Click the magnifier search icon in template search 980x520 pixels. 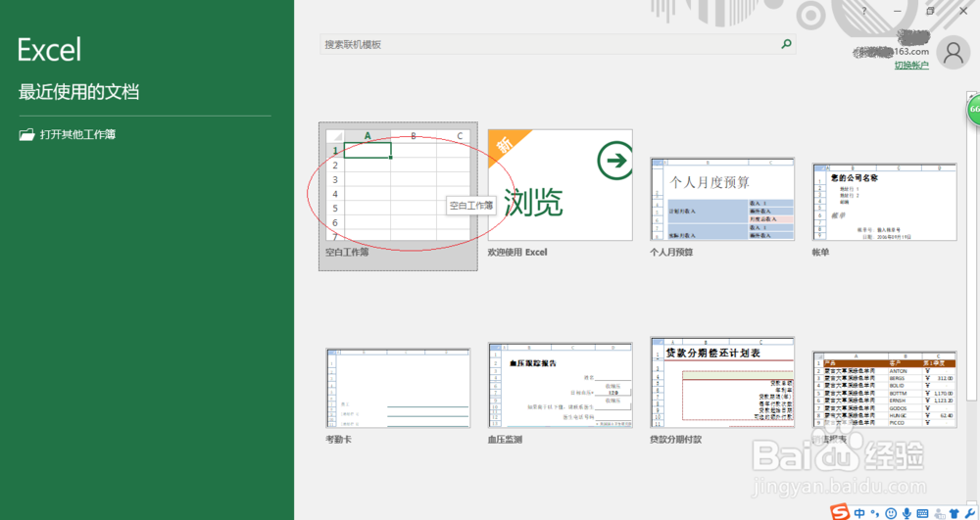tap(786, 44)
